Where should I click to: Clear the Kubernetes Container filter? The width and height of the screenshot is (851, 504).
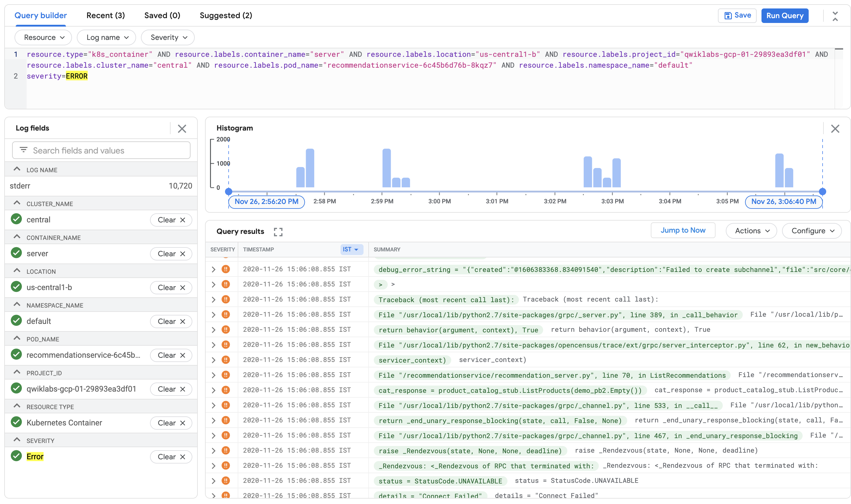171,423
